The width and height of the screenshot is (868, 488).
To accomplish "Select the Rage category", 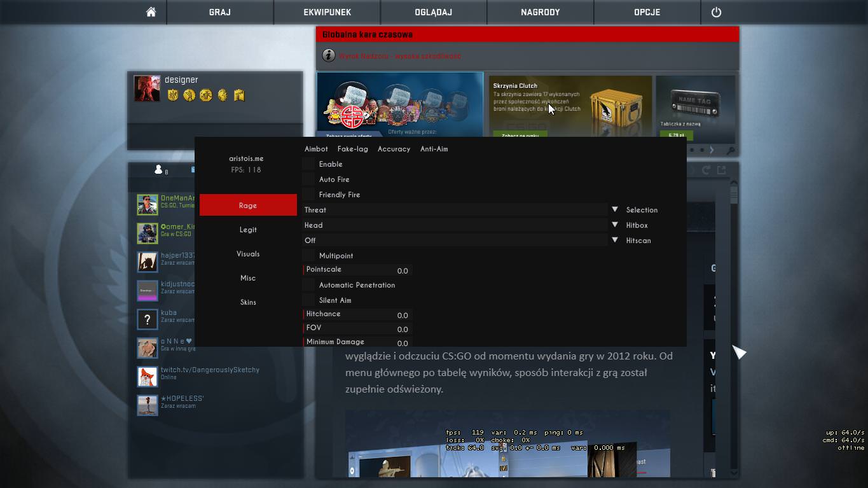I will coord(248,205).
